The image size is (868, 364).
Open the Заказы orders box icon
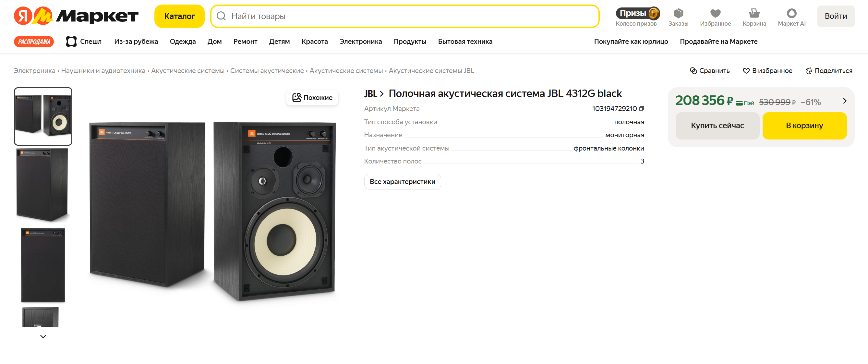tap(678, 14)
